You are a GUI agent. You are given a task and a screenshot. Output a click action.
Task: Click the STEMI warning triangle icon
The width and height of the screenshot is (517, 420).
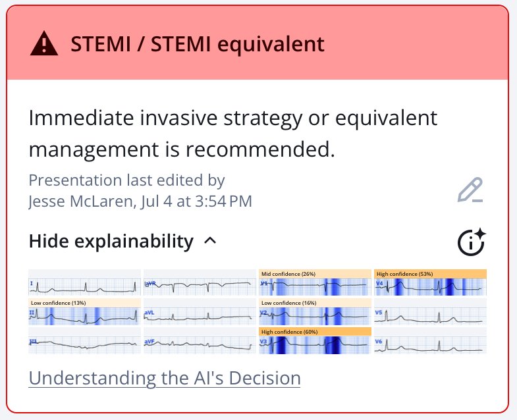tap(44, 43)
